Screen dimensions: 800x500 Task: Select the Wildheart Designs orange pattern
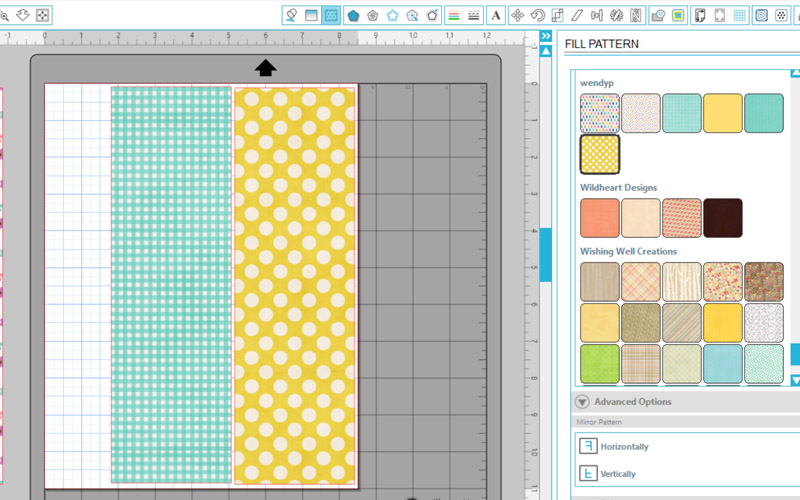click(x=599, y=218)
